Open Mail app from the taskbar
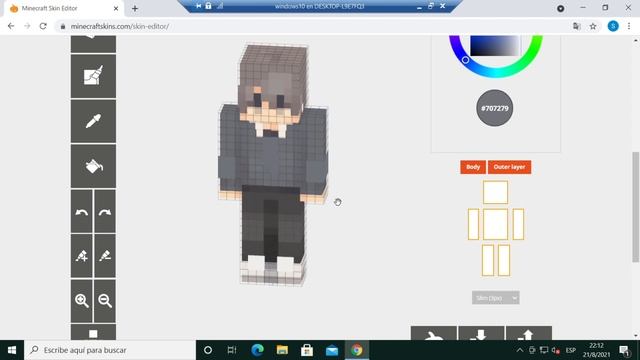Screen dimensions: 640x360 (x=332, y=350)
